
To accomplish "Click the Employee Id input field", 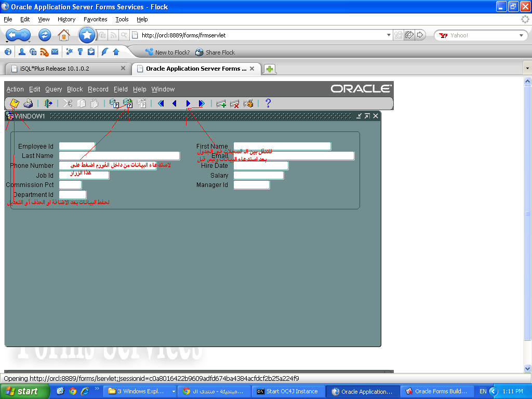I will [77, 147].
